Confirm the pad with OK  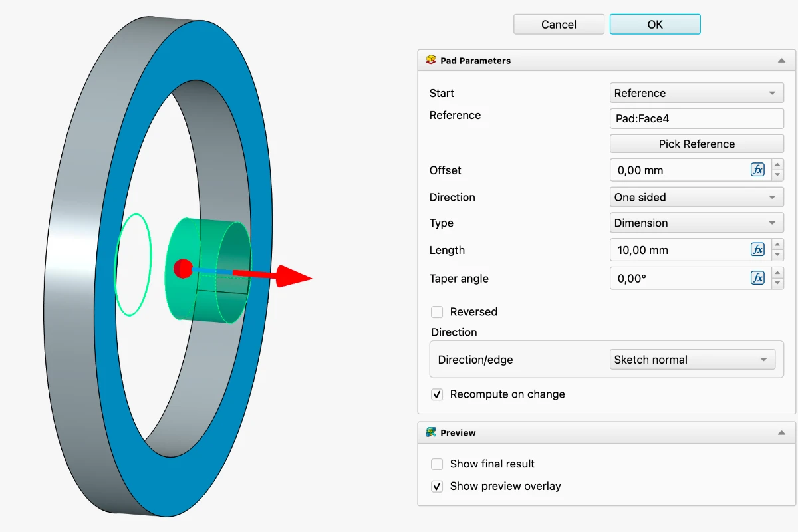[x=655, y=25]
